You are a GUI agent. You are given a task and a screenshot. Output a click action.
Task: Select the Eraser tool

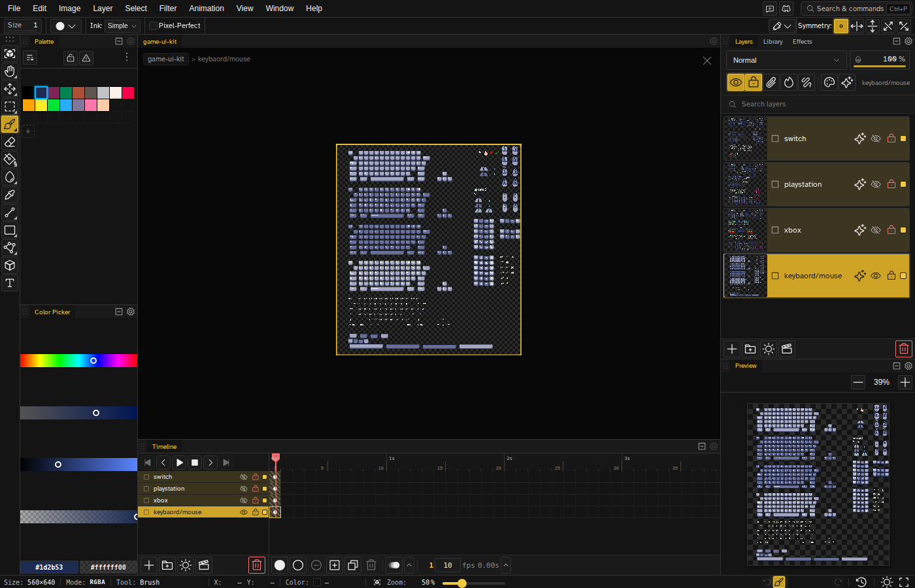(10, 142)
